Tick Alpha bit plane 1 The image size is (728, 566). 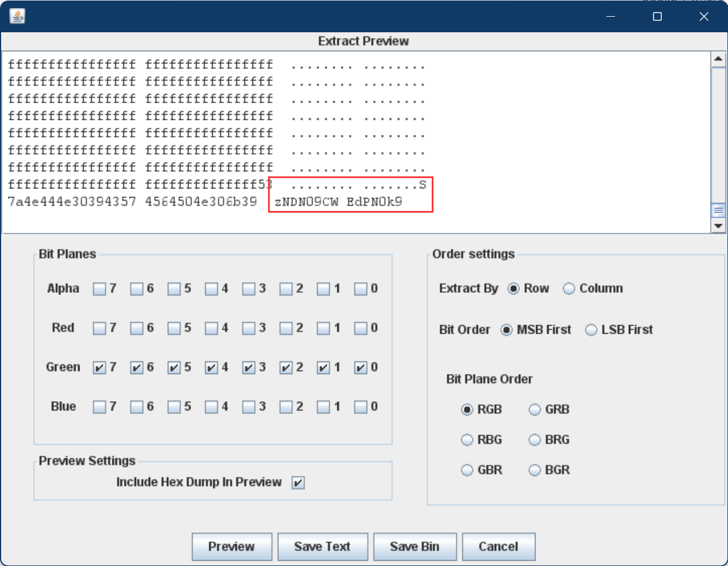pos(323,289)
